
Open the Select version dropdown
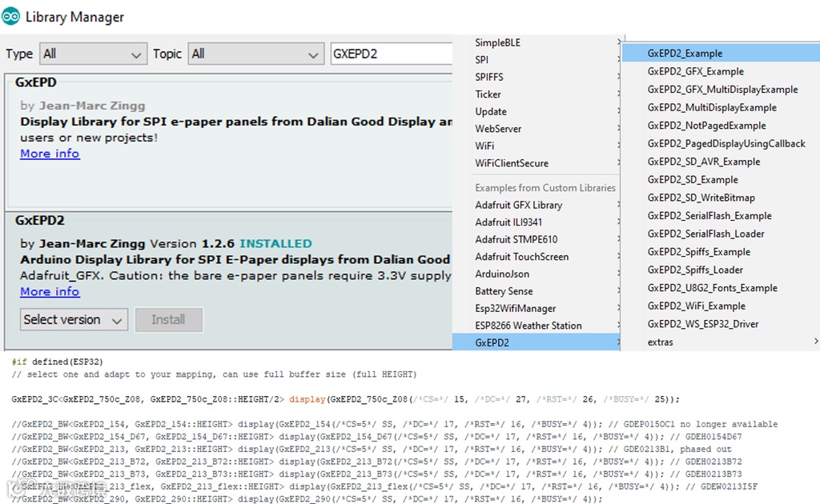74,320
